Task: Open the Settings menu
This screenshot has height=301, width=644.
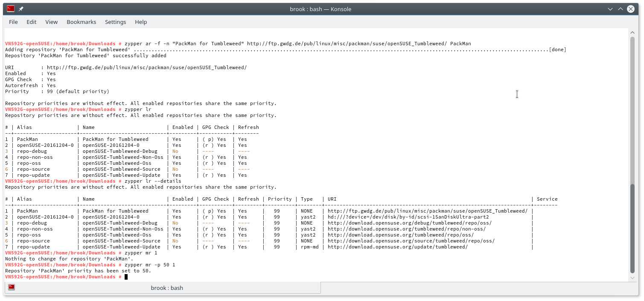Action: click(116, 22)
